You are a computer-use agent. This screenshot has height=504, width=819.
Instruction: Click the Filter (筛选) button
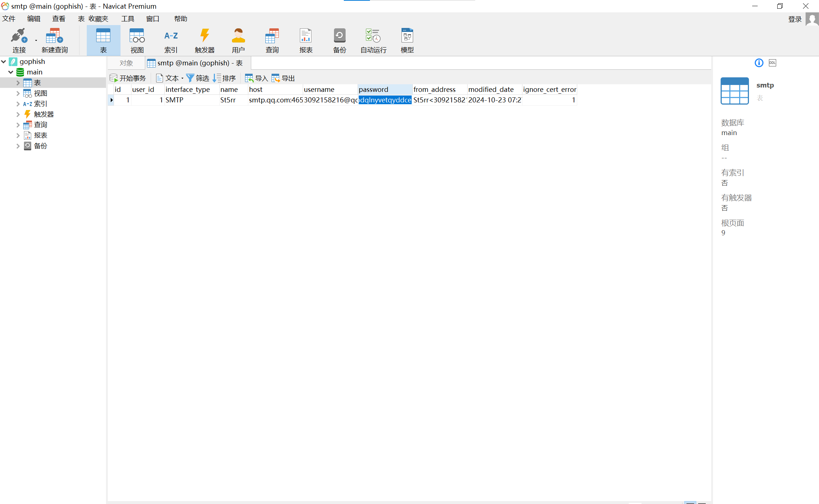[198, 78]
